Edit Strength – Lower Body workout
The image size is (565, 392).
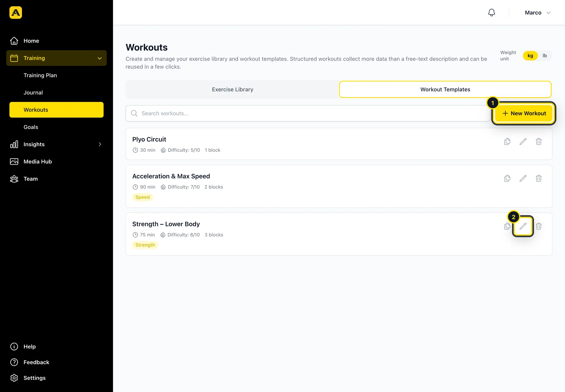pos(523,226)
